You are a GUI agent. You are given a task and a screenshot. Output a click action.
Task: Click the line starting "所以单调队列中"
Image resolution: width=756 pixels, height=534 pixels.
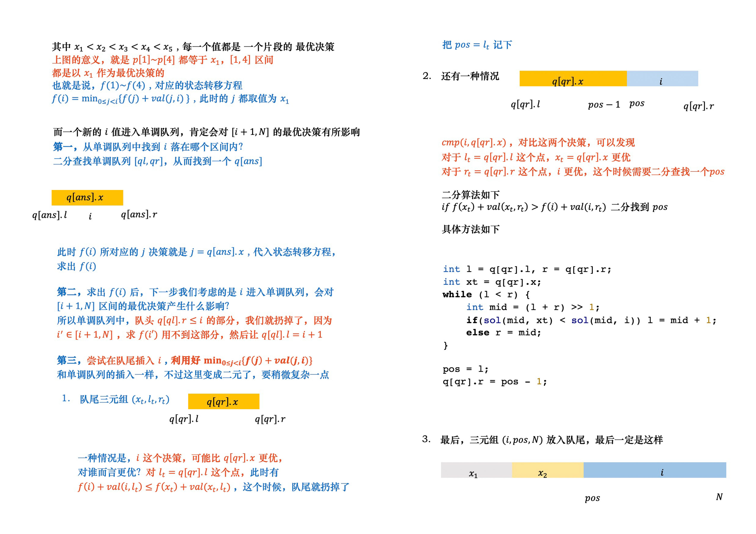coord(194,320)
